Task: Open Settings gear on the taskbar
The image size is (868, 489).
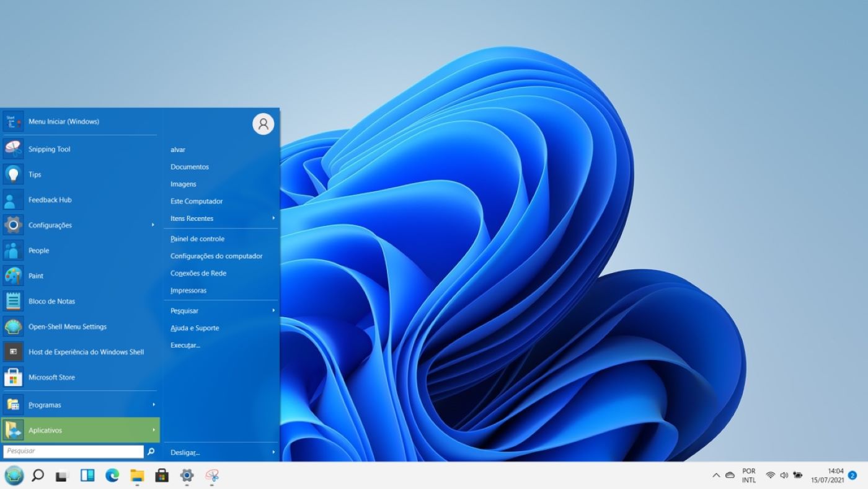Action: [x=187, y=475]
